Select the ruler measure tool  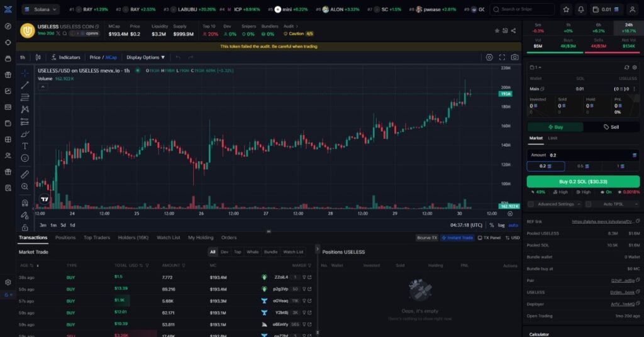[25, 174]
